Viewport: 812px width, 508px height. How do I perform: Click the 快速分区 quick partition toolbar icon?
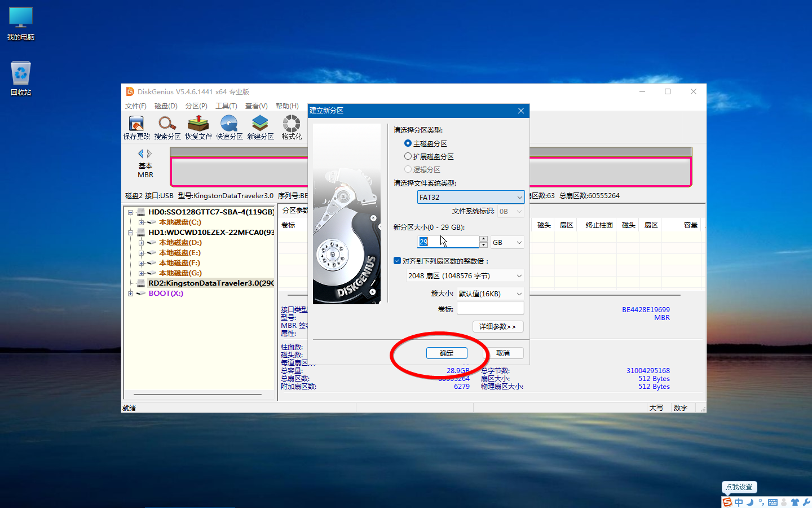coord(230,128)
